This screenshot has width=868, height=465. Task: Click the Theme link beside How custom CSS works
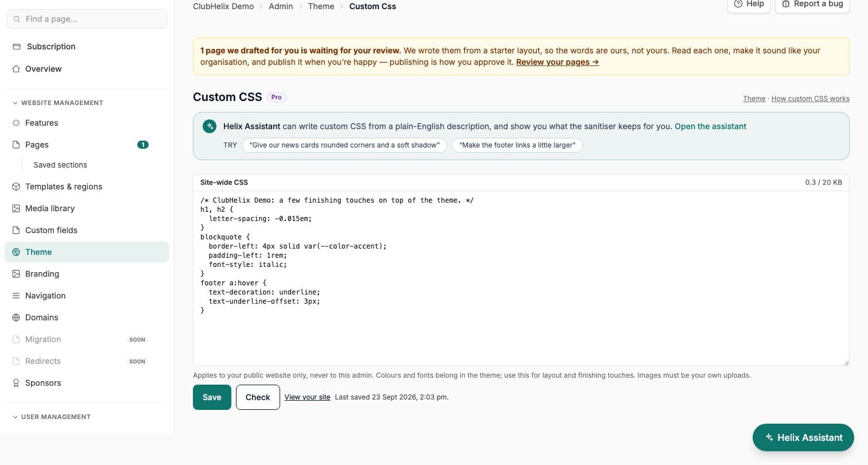coord(754,99)
